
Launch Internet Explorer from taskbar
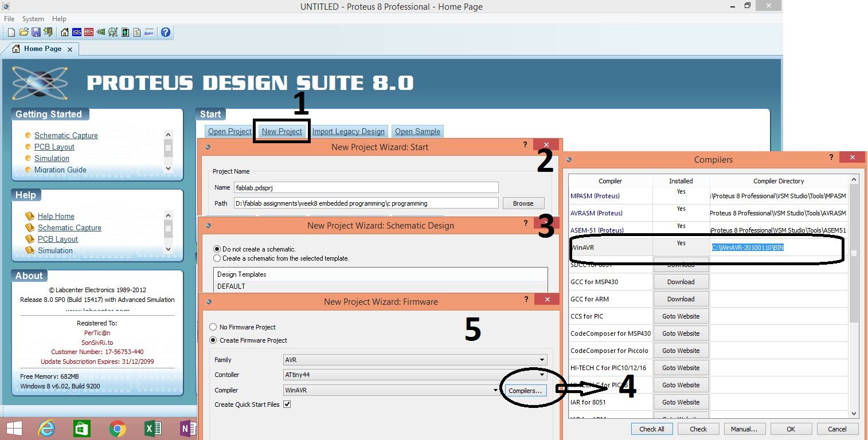pyautogui.click(x=46, y=429)
